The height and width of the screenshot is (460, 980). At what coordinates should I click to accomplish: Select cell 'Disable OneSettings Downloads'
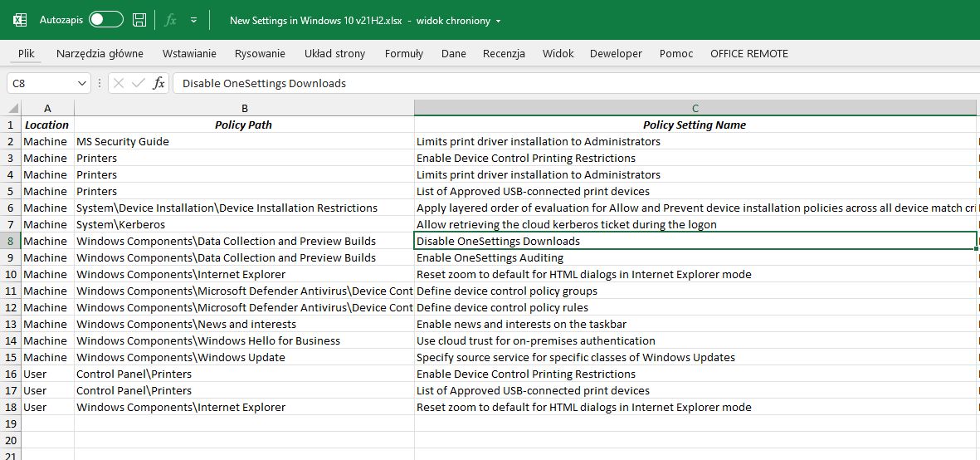pos(695,241)
